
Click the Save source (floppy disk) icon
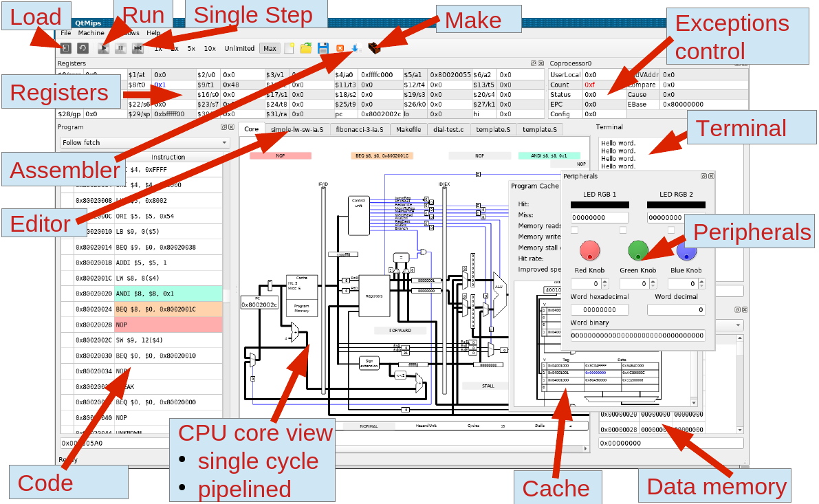pyautogui.click(x=323, y=48)
